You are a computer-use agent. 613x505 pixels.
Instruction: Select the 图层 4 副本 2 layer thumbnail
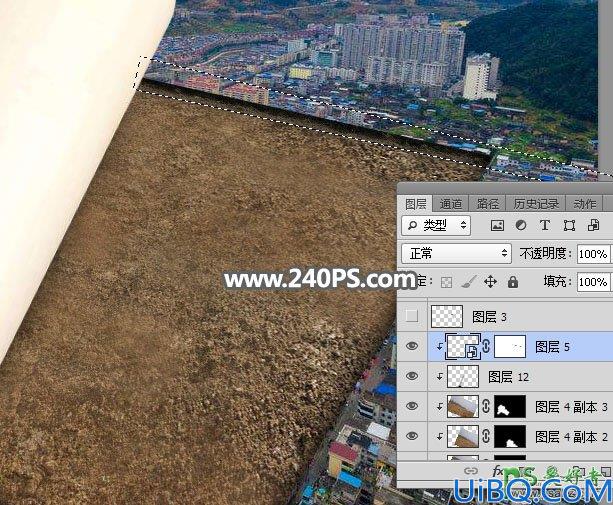point(463,436)
